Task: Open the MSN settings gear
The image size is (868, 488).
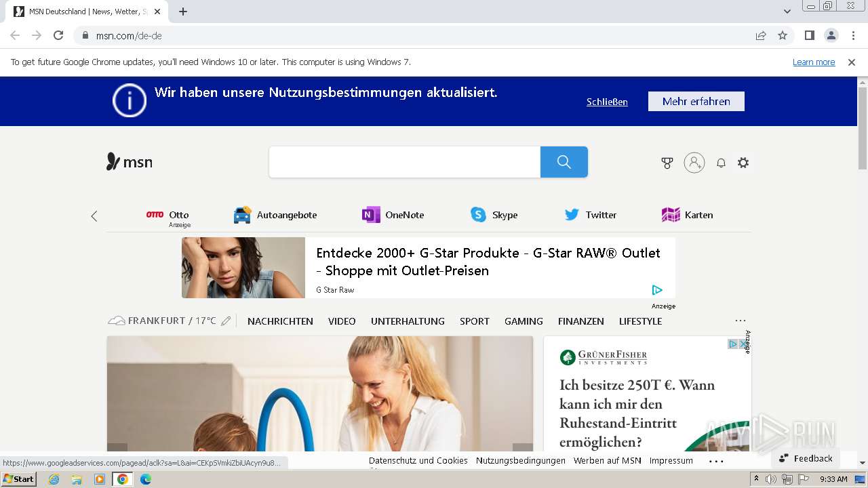Action: click(x=743, y=163)
